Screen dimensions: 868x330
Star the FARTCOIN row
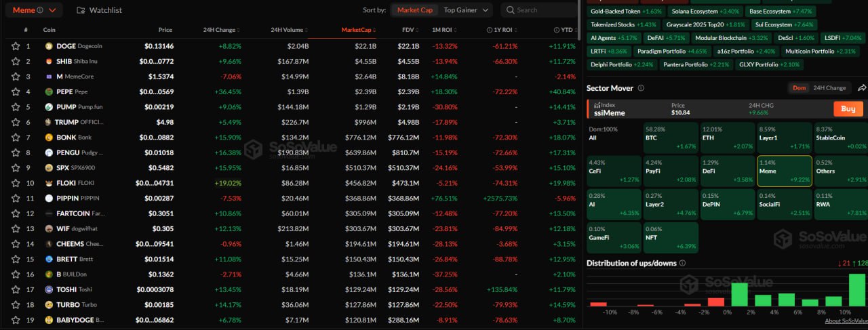coord(15,213)
